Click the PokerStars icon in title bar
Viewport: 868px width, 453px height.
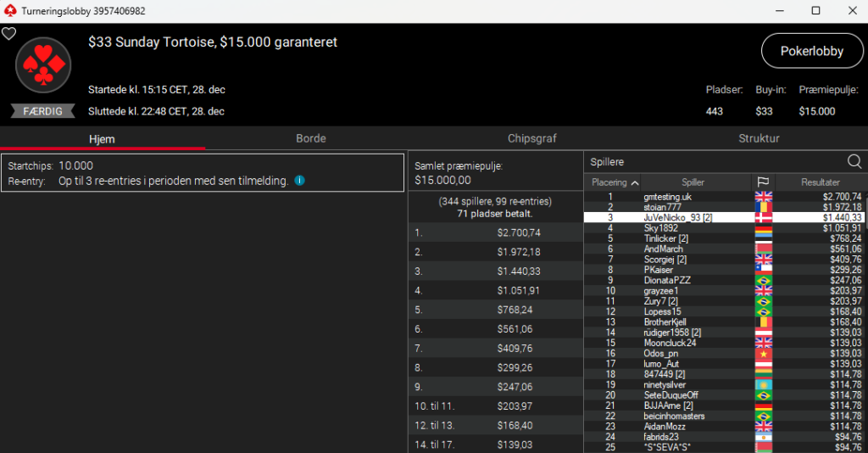click(9, 10)
